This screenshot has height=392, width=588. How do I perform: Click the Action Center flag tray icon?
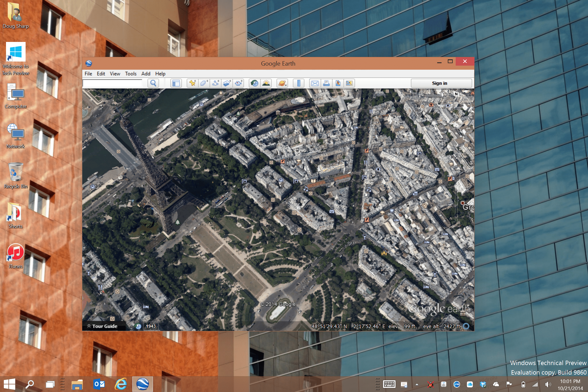pyautogui.click(x=509, y=384)
